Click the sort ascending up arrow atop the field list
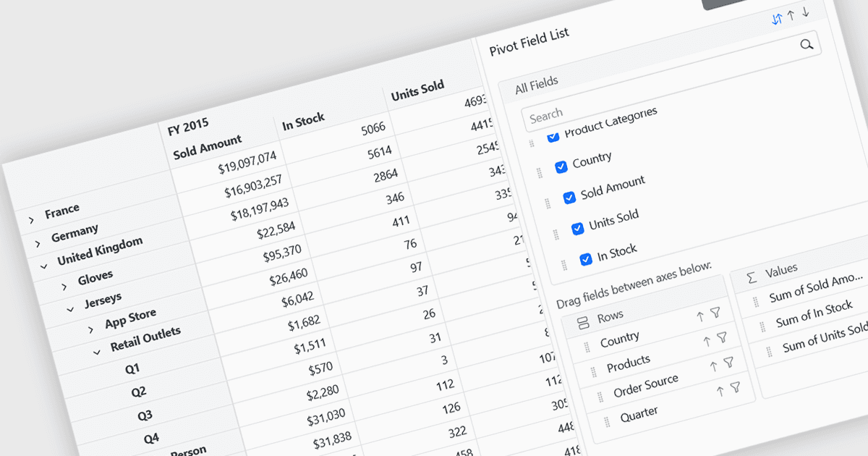This screenshot has height=456, width=868. [x=791, y=16]
